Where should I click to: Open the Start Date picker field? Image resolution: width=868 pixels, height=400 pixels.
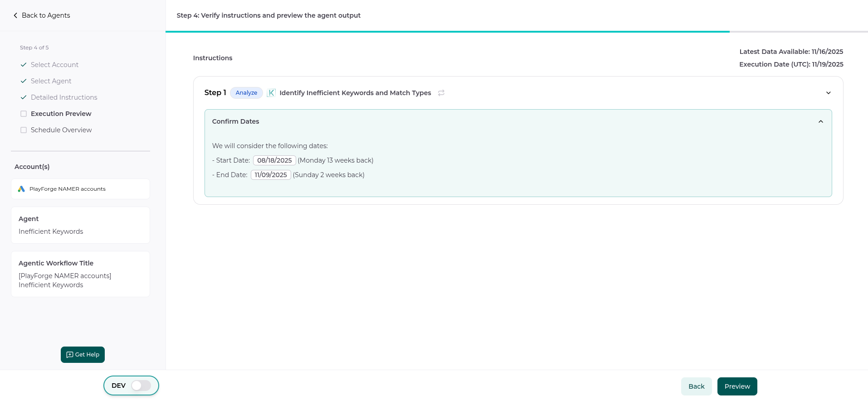(x=274, y=160)
